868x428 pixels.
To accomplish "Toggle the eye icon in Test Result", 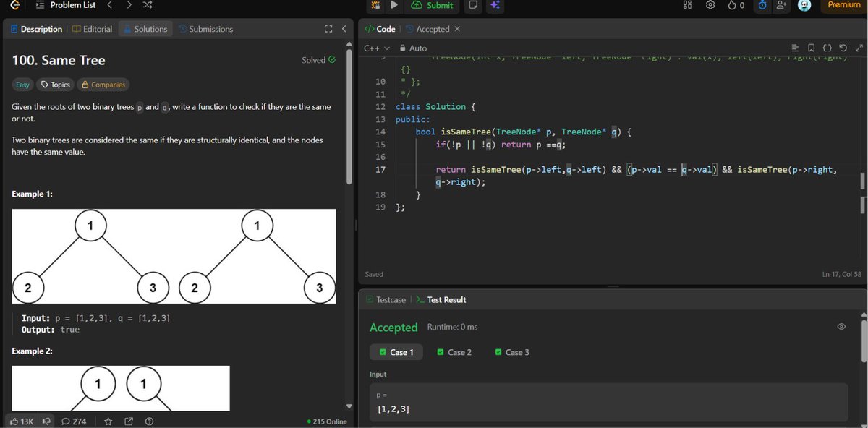I will [x=841, y=327].
